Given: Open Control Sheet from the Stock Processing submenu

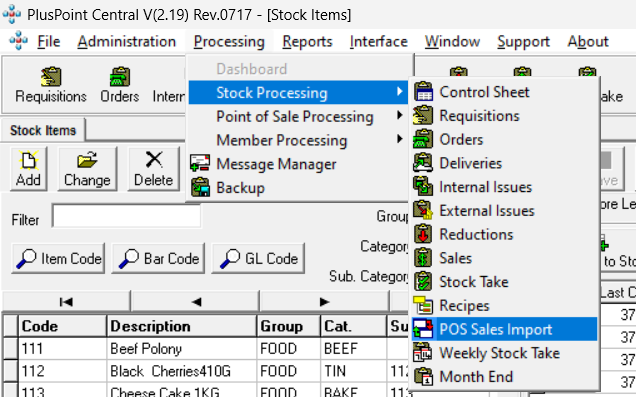Looking at the screenshot, I should pyautogui.click(x=504, y=92).
